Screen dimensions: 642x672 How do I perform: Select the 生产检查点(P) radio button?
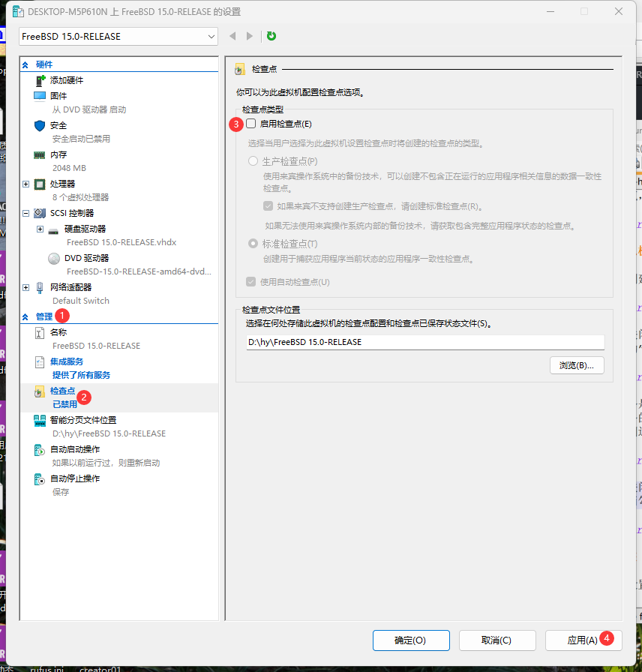pos(253,161)
